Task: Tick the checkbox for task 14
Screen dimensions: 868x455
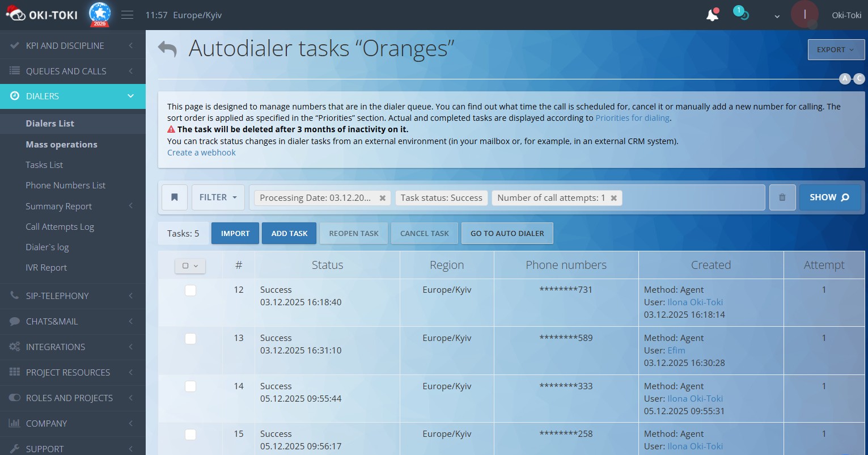Action: [190, 386]
